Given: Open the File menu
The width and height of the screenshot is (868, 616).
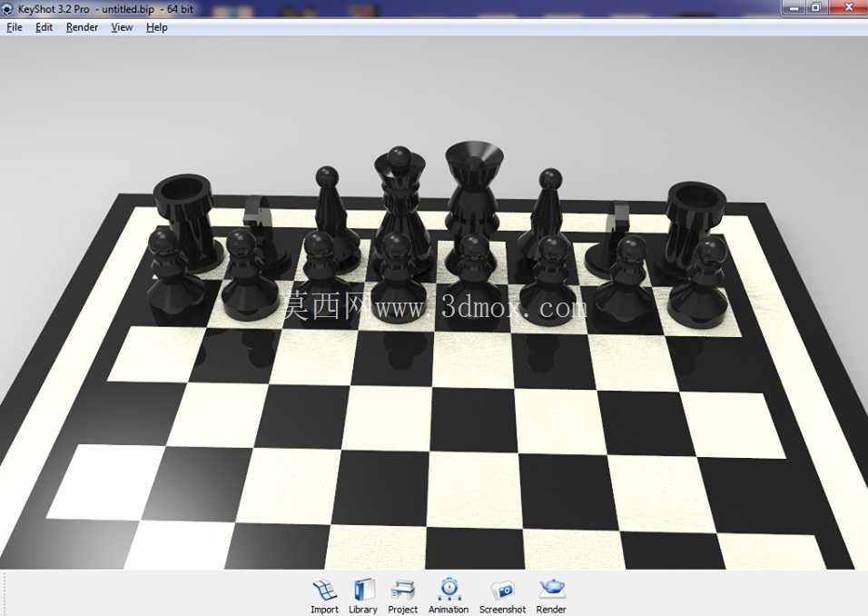Looking at the screenshot, I should (15, 27).
